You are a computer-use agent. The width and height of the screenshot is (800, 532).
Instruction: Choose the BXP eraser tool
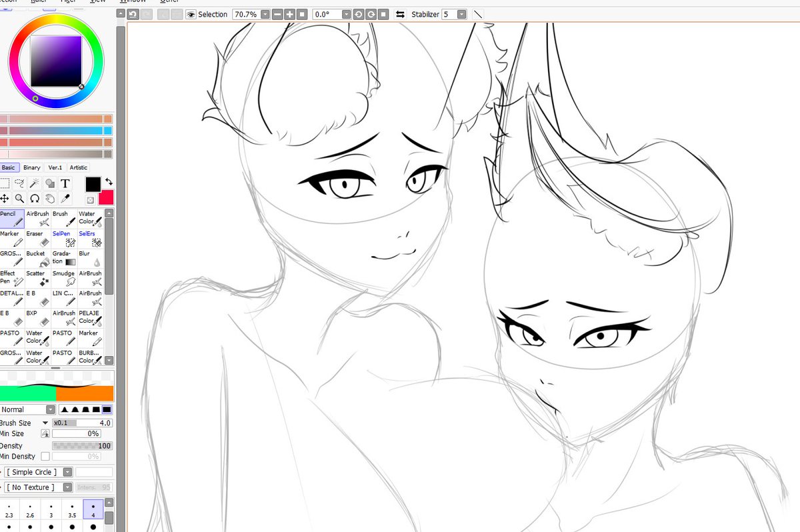tap(38, 317)
